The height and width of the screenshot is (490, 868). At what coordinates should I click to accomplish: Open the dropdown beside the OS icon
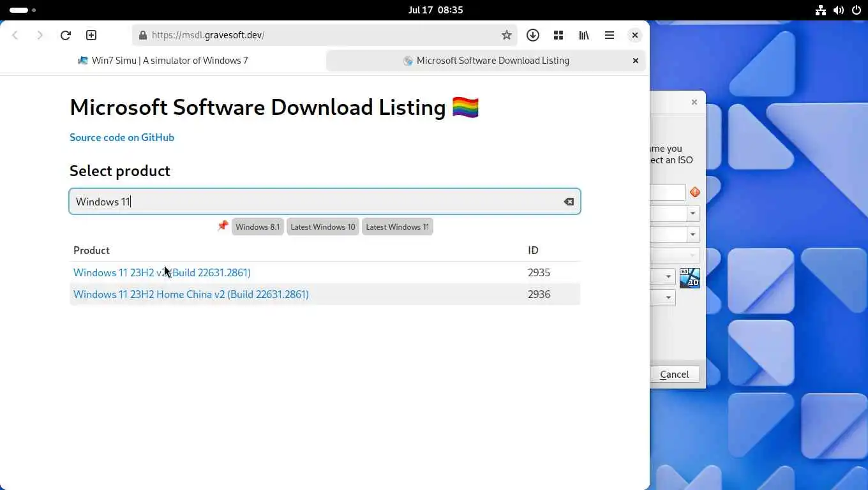pyautogui.click(x=669, y=277)
